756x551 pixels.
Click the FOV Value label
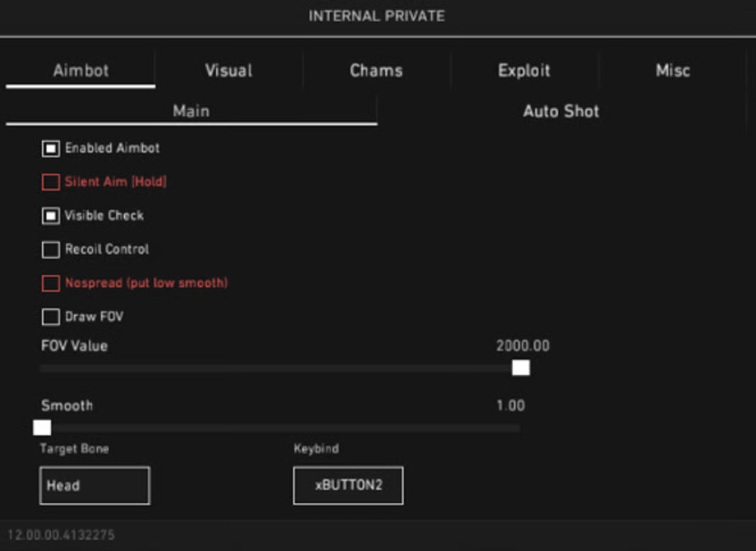pyautogui.click(x=73, y=346)
